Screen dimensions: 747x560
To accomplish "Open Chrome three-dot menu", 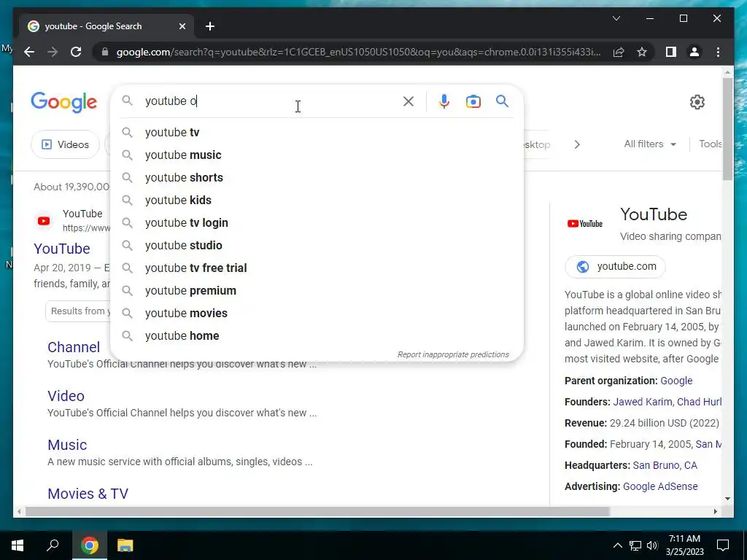I will coord(718,52).
